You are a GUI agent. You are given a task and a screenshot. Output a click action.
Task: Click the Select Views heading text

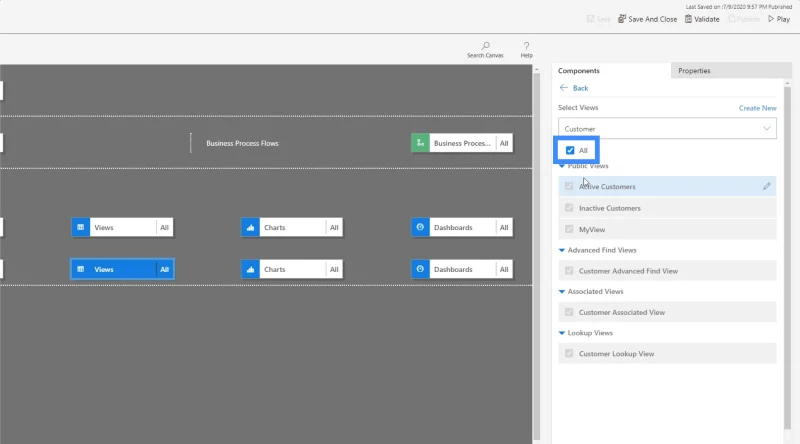pyautogui.click(x=578, y=108)
